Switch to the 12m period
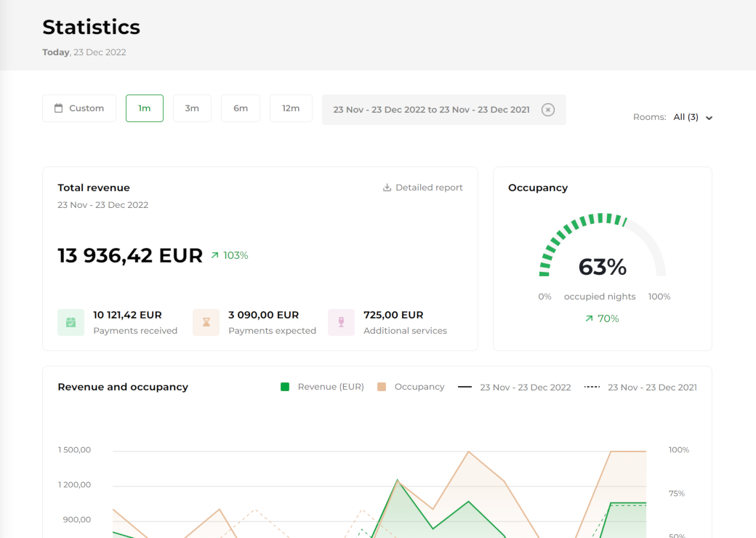Viewport: 756px width, 538px height. point(291,108)
